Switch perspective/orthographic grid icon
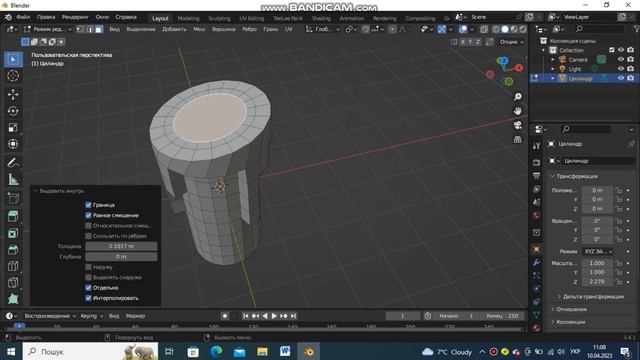640x360 pixels. (518, 140)
